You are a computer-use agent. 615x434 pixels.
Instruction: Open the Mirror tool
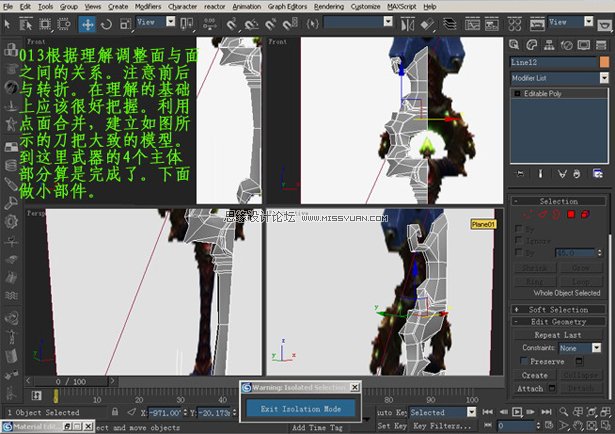click(x=407, y=25)
